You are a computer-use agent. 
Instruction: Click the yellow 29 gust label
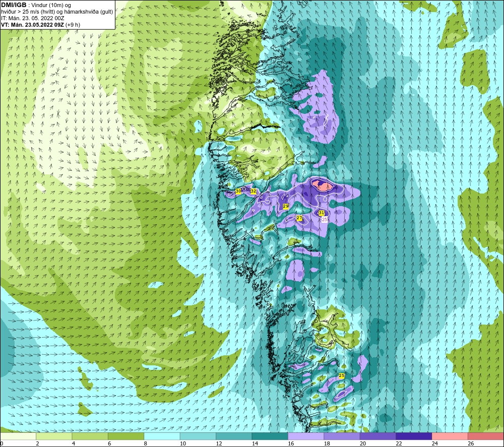coord(285,206)
